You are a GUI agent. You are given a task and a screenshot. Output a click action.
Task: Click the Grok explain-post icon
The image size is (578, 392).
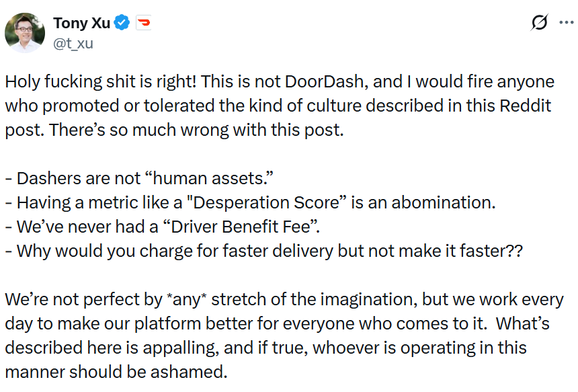[x=539, y=24]
